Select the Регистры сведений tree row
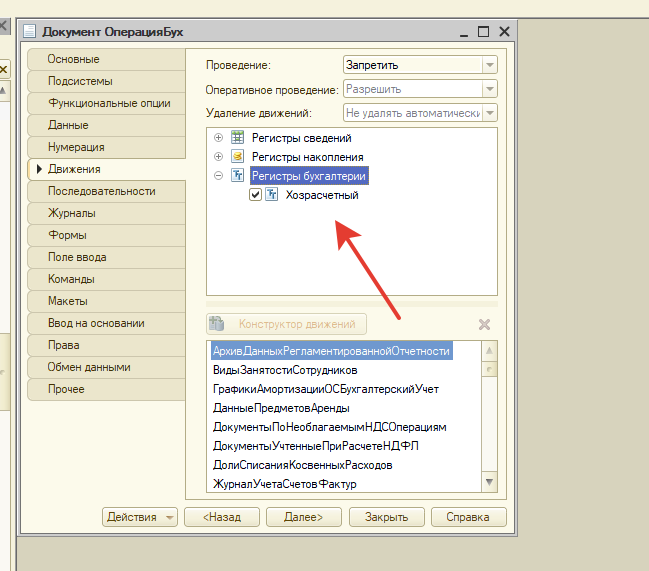This screenshot has height=571, width=649. pyautogui.click(x=301, y=138)
